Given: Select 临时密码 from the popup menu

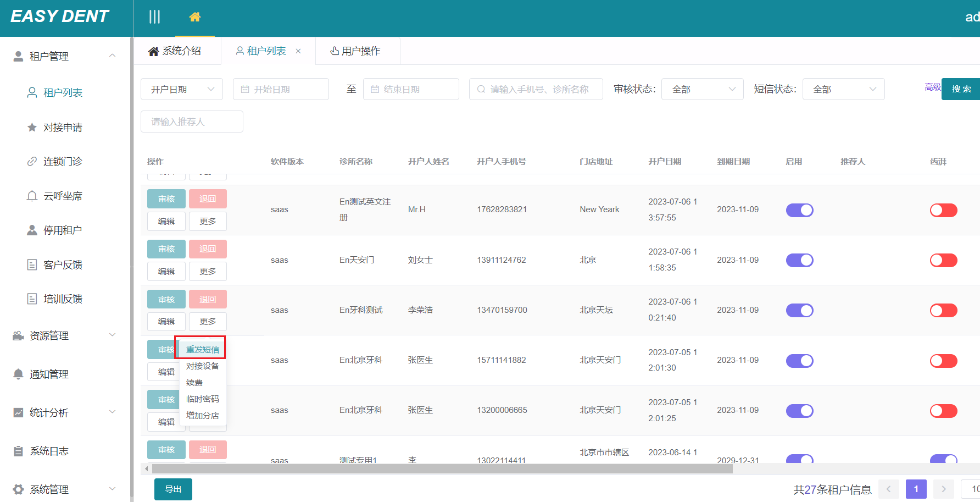Looking at the screenshot, I should click(202, 399).
